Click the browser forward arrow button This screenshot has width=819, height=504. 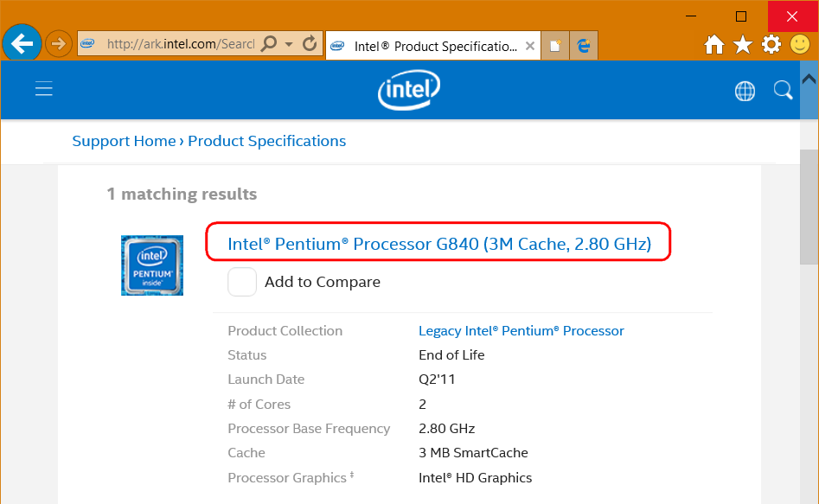point(59,44)
